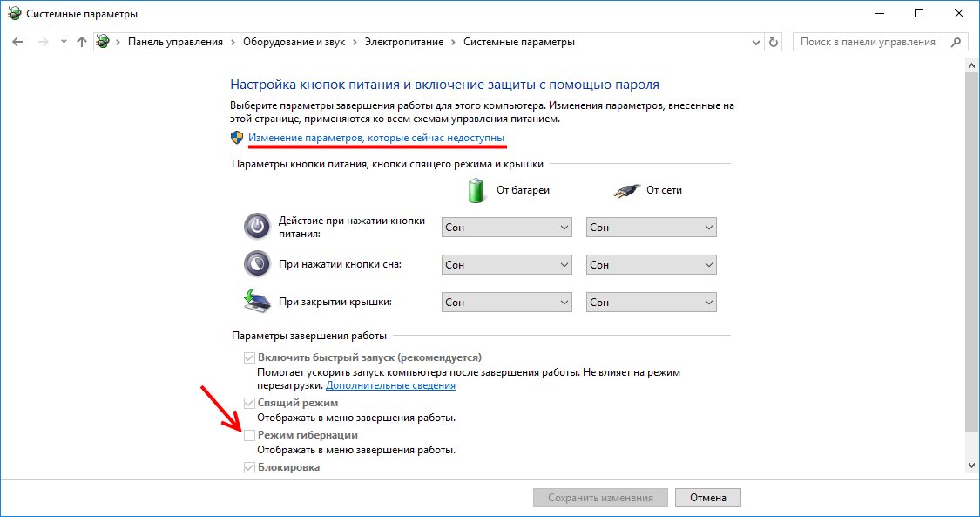Toggle 'Блокировка' checkbox
Image resolution: width=980 pixels, height=517 pixels.
(x=249, y=467)
